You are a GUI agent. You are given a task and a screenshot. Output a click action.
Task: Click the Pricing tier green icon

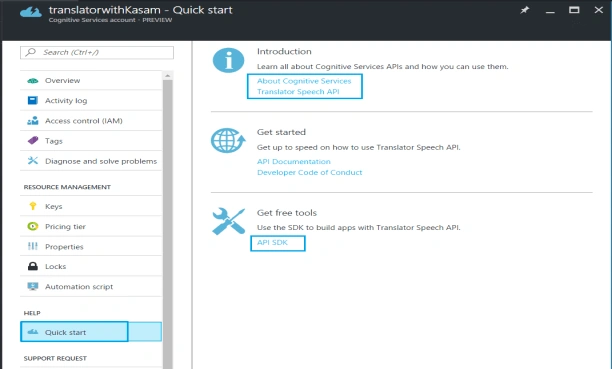click(x=33, y=226)
